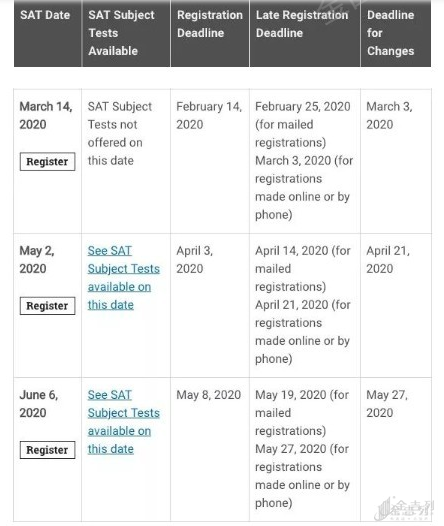Select April 21, 2020 changes deadline cell
This screenshot has width=444, height=526.
[388, 260]
